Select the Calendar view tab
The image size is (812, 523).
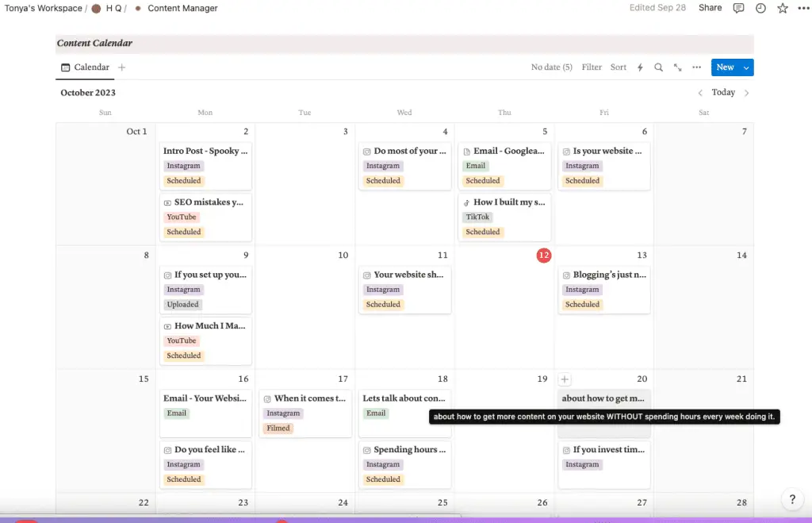[85, 67]
